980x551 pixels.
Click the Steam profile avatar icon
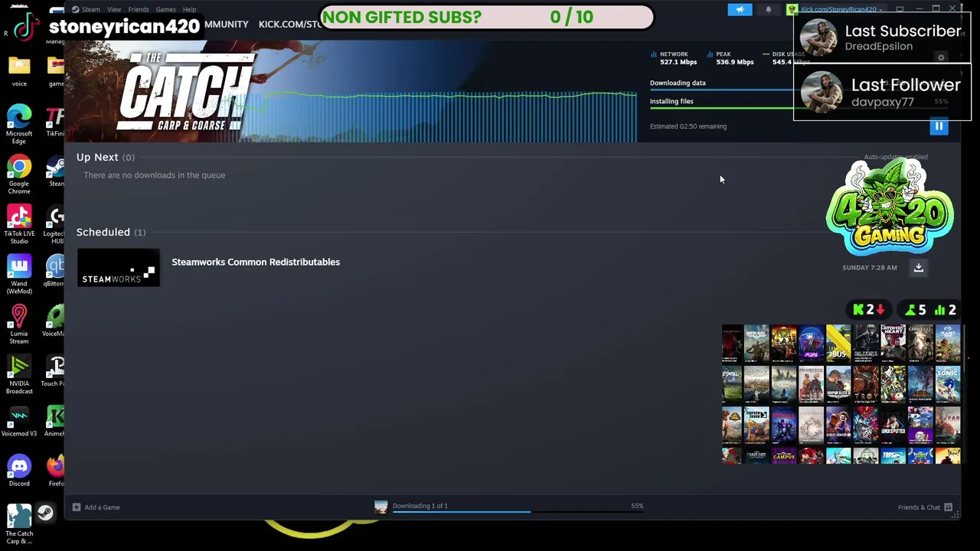pos(792,10)
